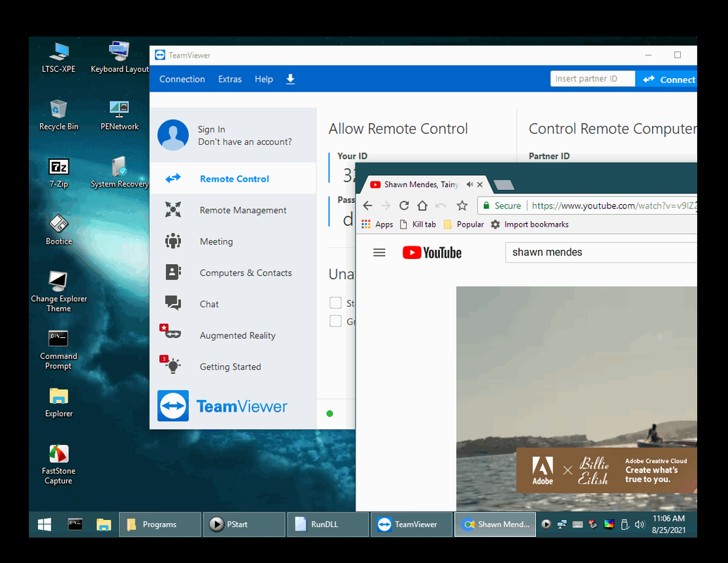This screenshot has width=728, height=563.
Task: Open Change Explorer Theme shortcut
Action: pos(58,291)
